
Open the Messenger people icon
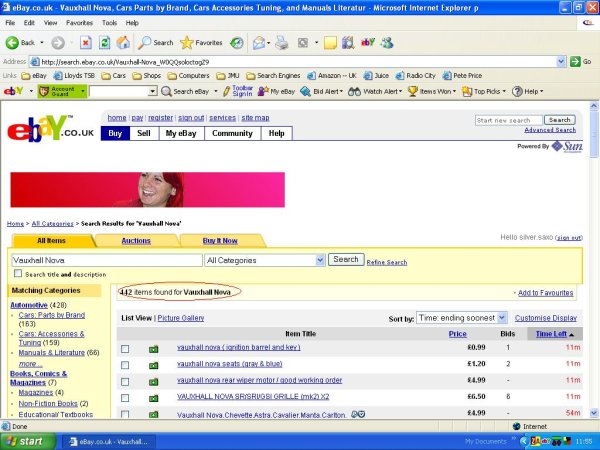pyautogui.click(x=387, y=43)
